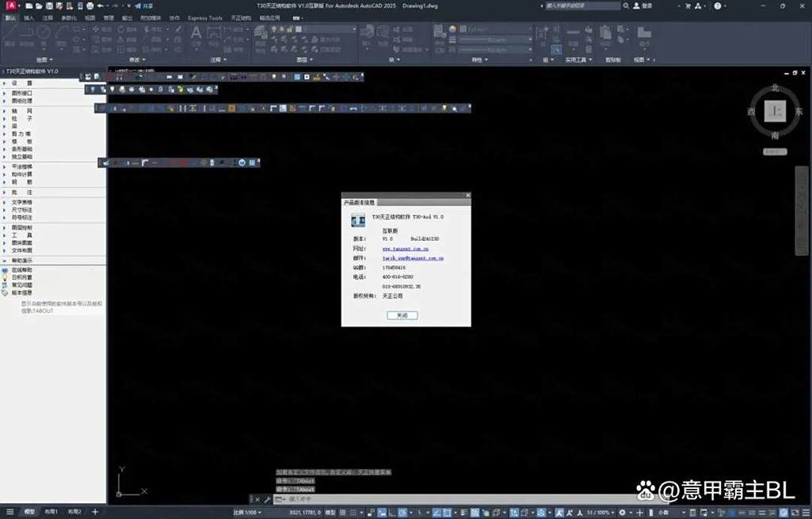The height and width of the screenshot is (519, 812).
Task: Click the Measure tool in 实用工具 panel
Action: click(573, 33)
